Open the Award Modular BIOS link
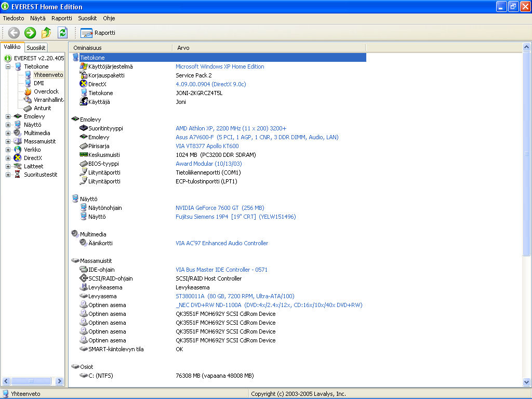 click(x=209, y=164)
